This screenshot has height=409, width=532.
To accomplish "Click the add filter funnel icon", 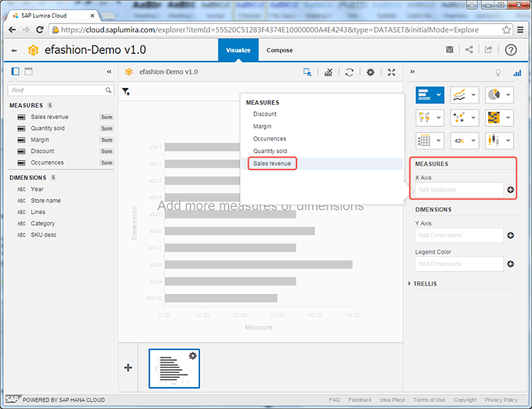I will tap(126, 91).
